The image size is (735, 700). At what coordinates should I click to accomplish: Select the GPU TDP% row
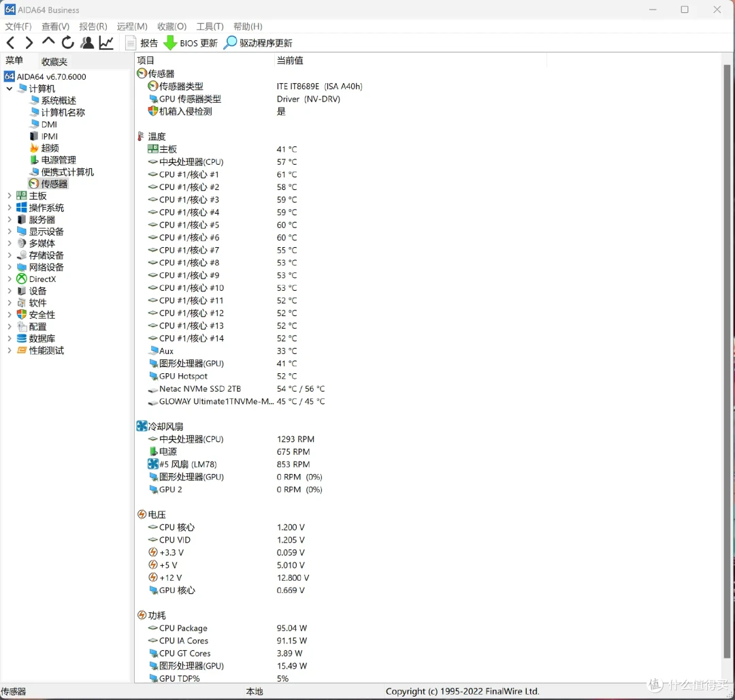218,678
